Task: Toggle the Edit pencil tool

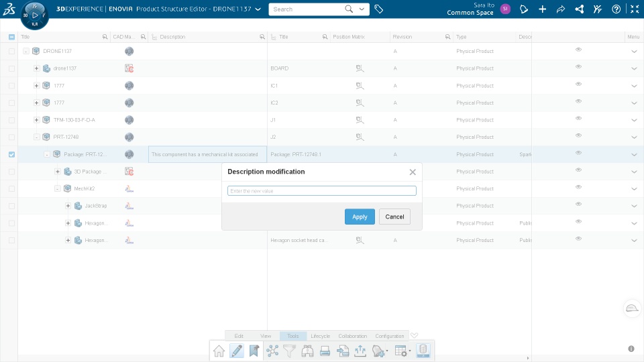Action: [x=237, y=351]
